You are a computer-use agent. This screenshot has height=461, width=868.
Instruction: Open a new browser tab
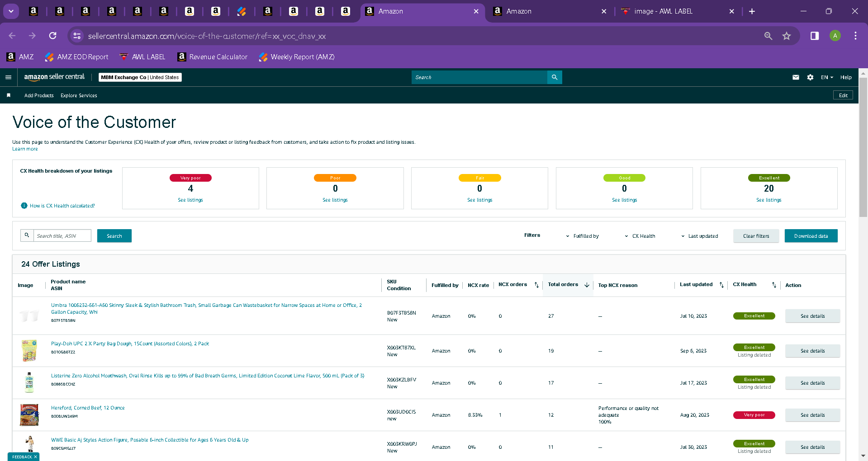[x=752, y=11]
